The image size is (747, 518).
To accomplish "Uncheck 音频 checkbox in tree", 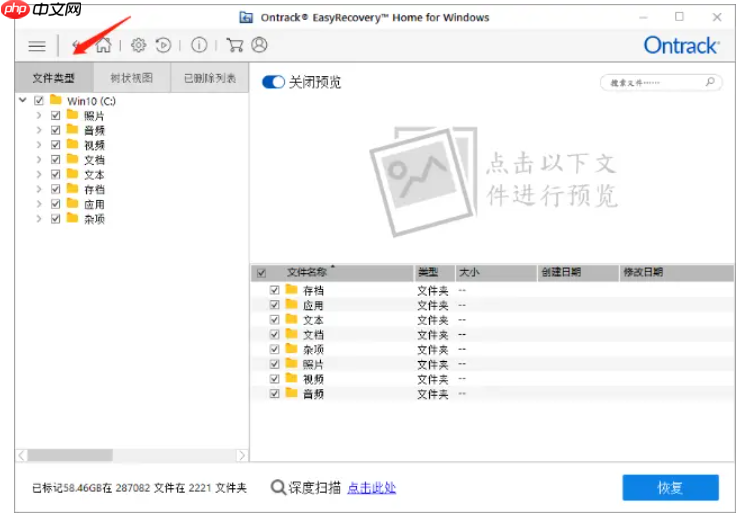I will [x=56, y=130].
